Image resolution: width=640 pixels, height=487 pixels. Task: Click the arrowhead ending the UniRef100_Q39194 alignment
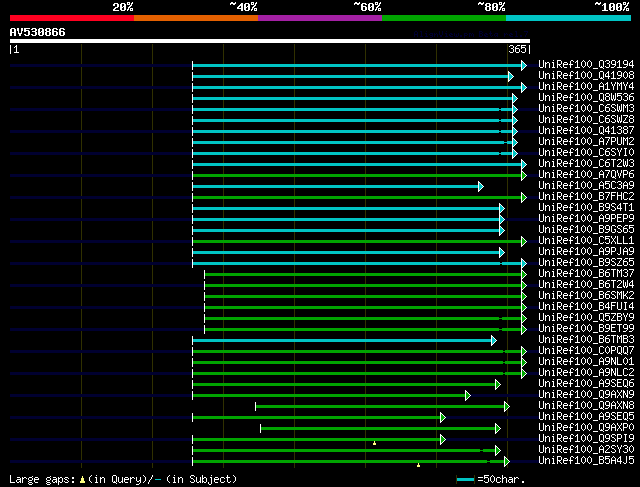click(x=524, y=65)
